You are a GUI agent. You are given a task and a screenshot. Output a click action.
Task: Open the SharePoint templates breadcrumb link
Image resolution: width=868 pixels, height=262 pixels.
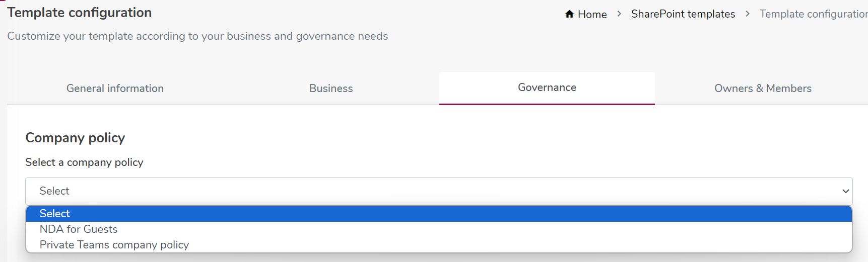[683, 14]
